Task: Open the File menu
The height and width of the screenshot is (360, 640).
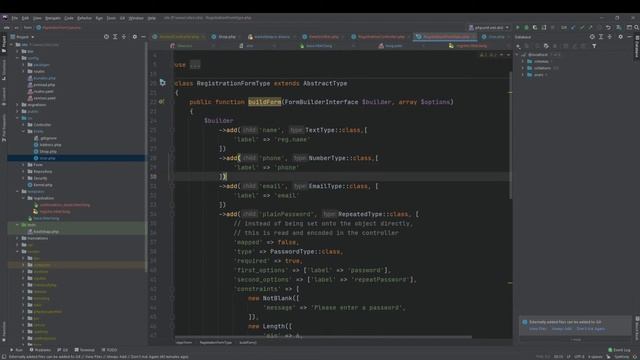Action: point(15,18)
